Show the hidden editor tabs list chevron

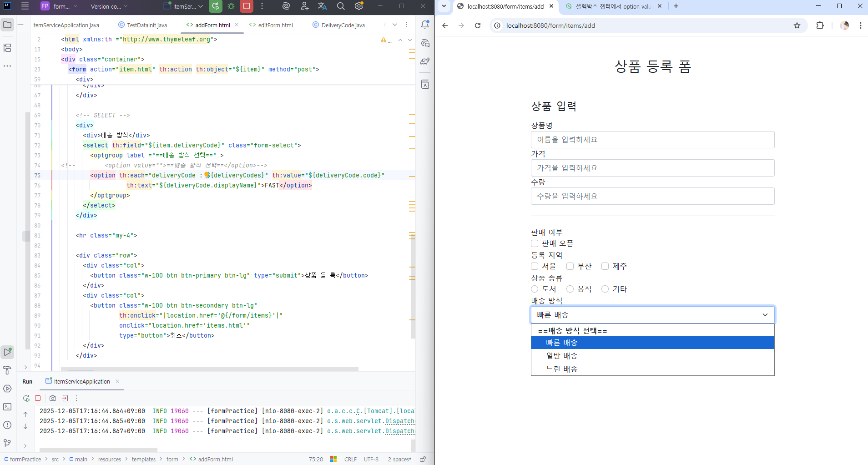395,25
